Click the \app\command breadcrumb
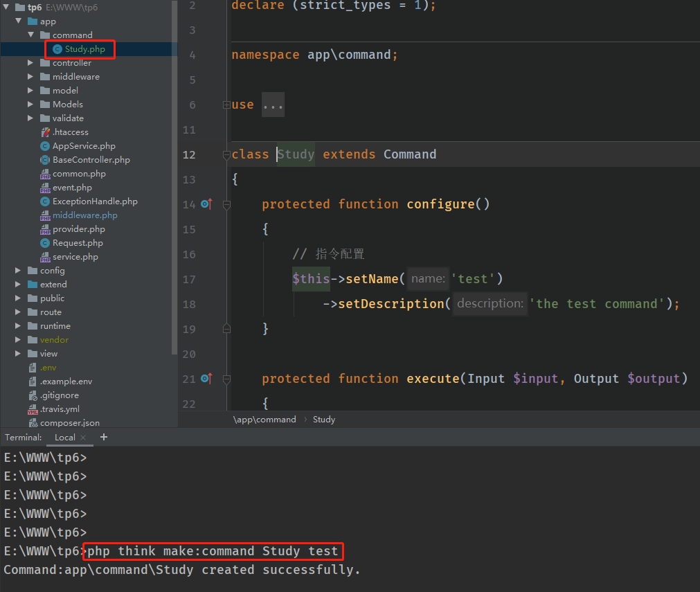This screenshot has width=700, height=592. pyautogui.click(x=264, y=420)
